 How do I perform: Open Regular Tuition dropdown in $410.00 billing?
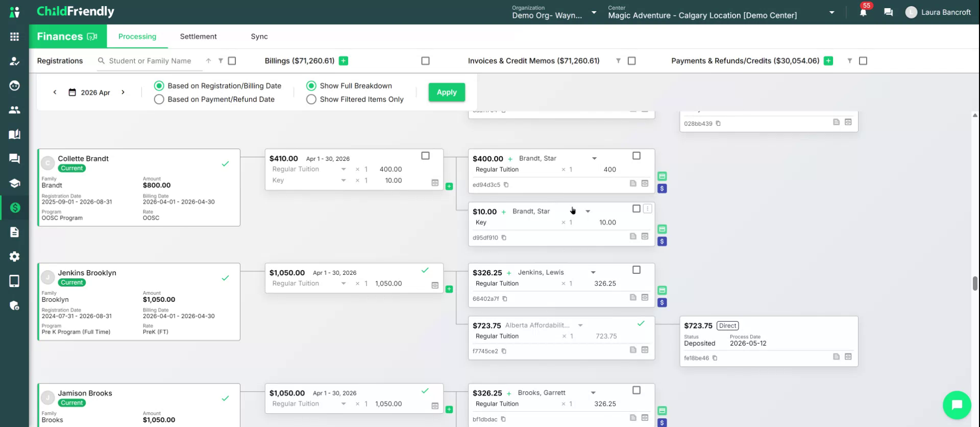(x=344, y=169)
